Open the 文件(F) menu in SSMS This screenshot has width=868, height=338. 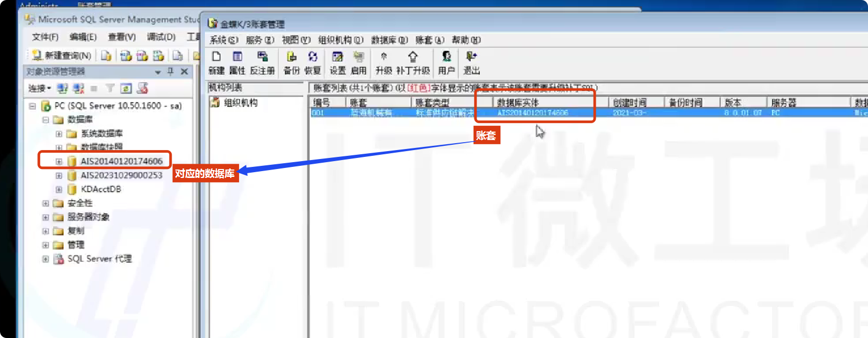point(45,37)
